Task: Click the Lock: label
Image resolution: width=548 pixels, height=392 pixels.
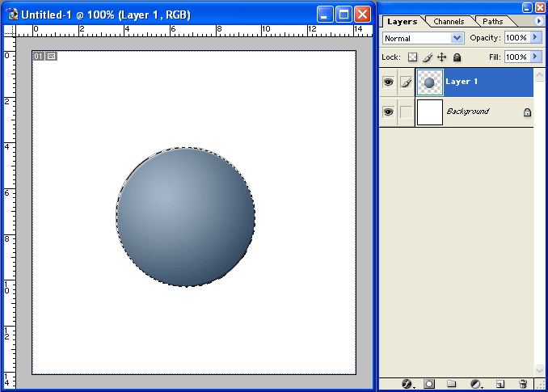Action: click(391, 57)
